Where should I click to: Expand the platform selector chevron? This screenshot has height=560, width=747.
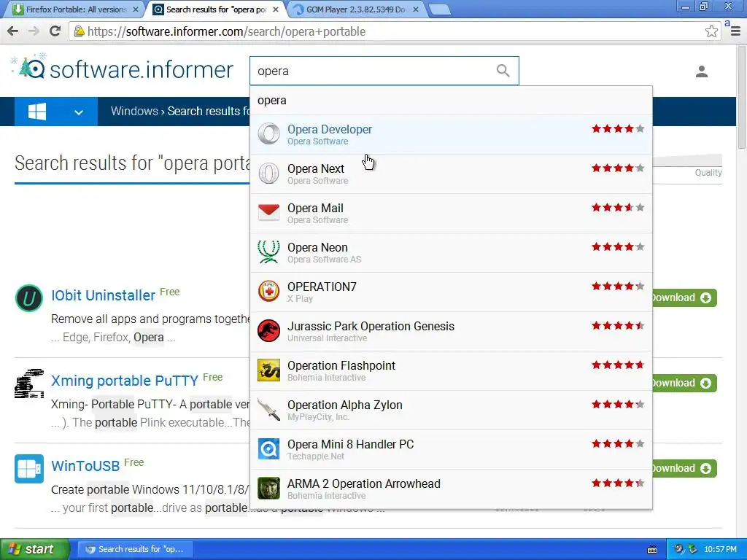[x=79, y=112]
